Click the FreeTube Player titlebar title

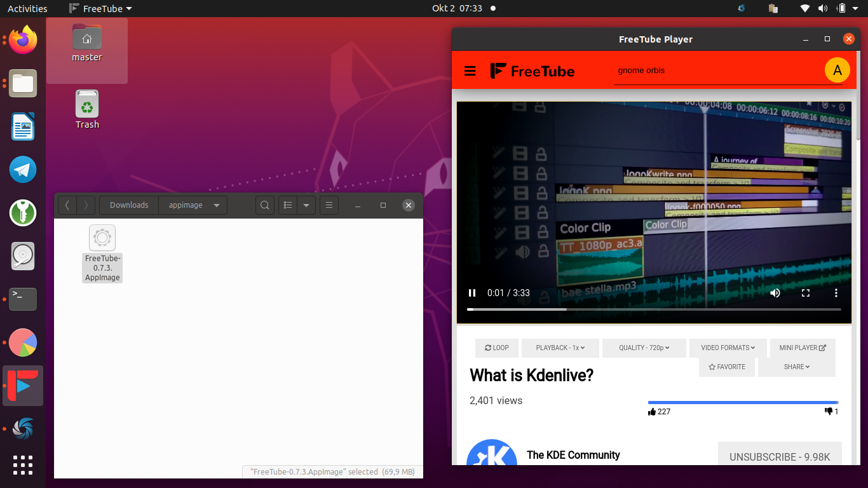655,39
